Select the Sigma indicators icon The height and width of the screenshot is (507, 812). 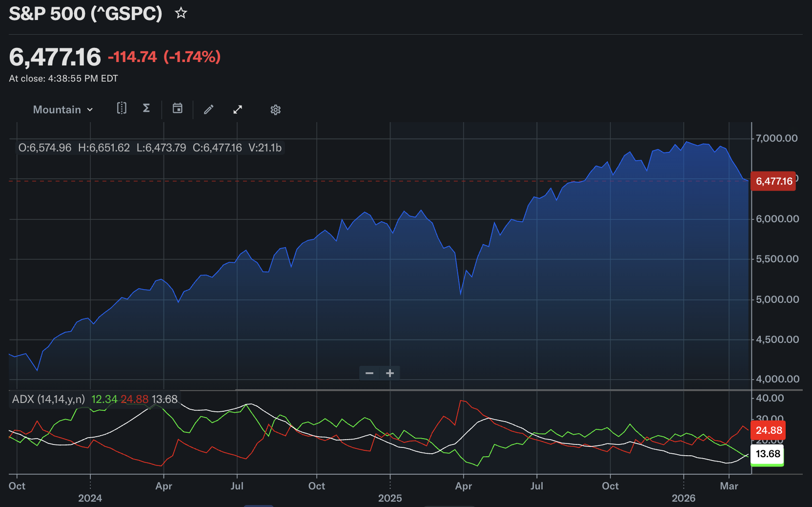pyautogui.click(x=146, y=109)
